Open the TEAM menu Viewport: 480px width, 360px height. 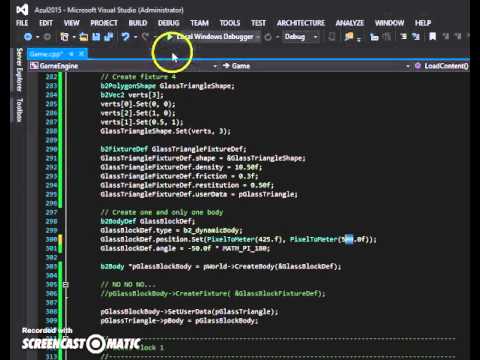(199, 23)
